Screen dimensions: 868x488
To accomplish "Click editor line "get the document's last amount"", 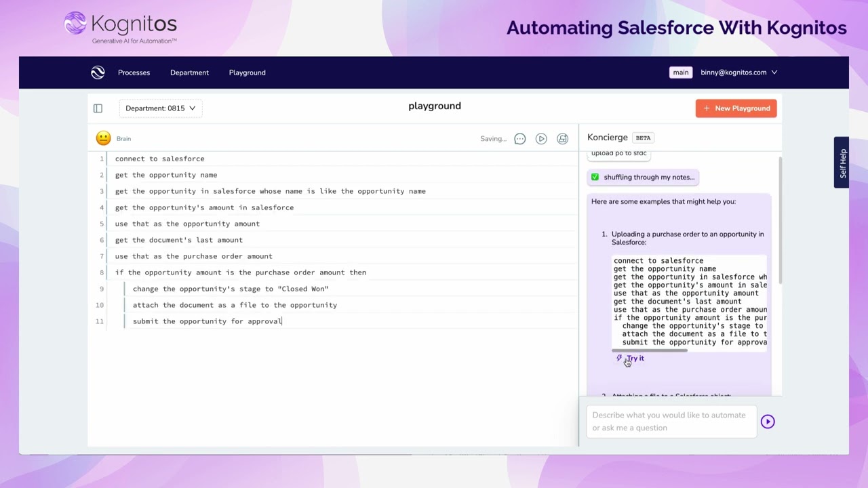I will [x=179, y=240].
